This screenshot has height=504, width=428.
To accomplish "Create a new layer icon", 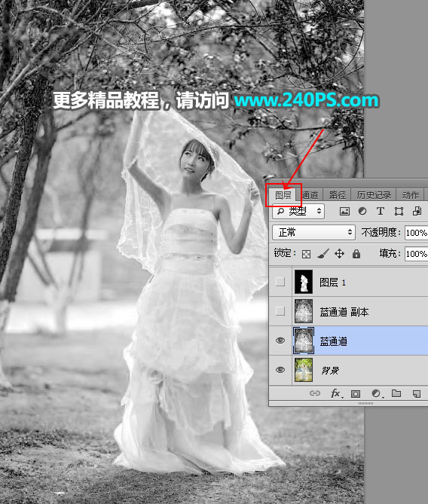I will point(417,393).
